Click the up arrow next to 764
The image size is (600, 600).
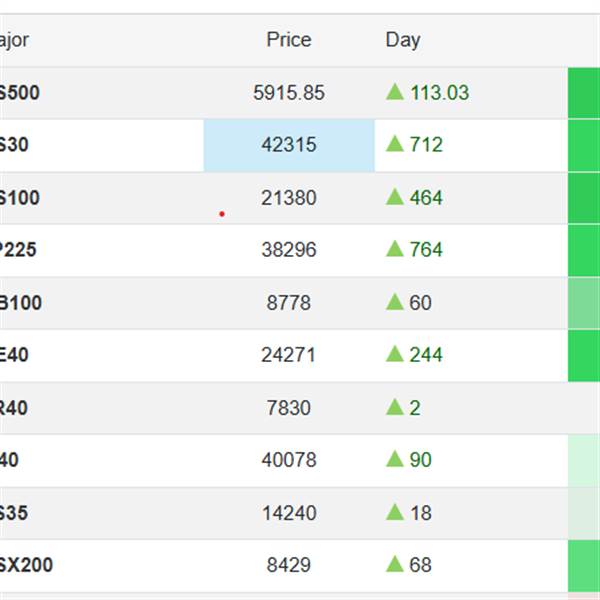[395, 249]
